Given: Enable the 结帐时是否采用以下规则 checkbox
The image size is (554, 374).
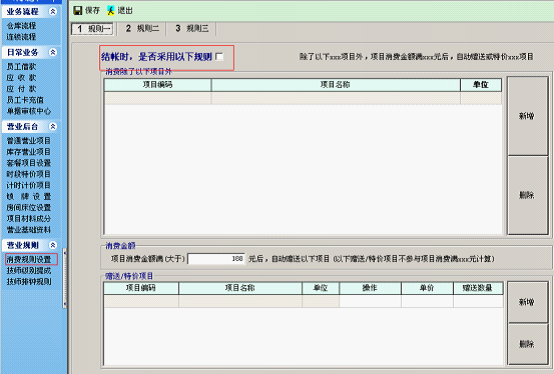Looking at the screenshot, I should click(x=219, y=57).
